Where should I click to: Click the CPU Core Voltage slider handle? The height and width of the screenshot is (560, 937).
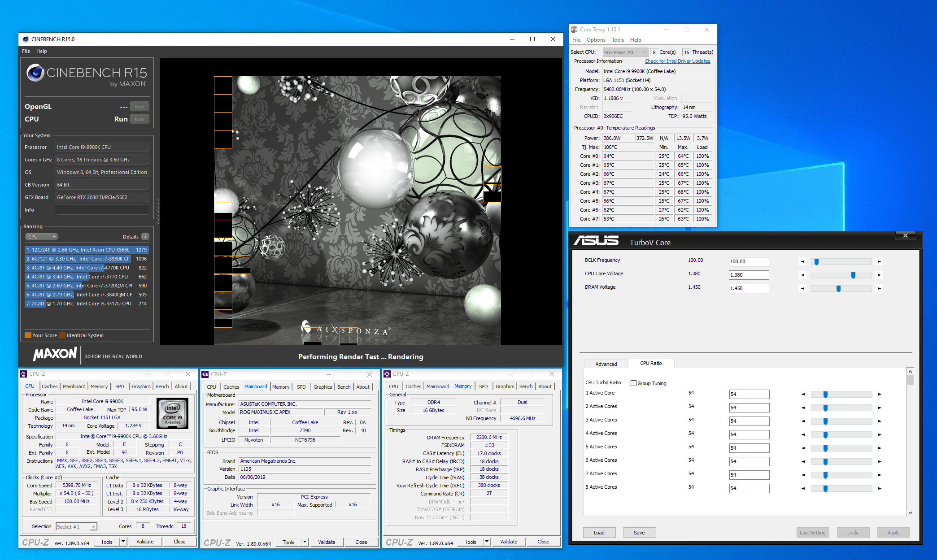tap(853, 275)
